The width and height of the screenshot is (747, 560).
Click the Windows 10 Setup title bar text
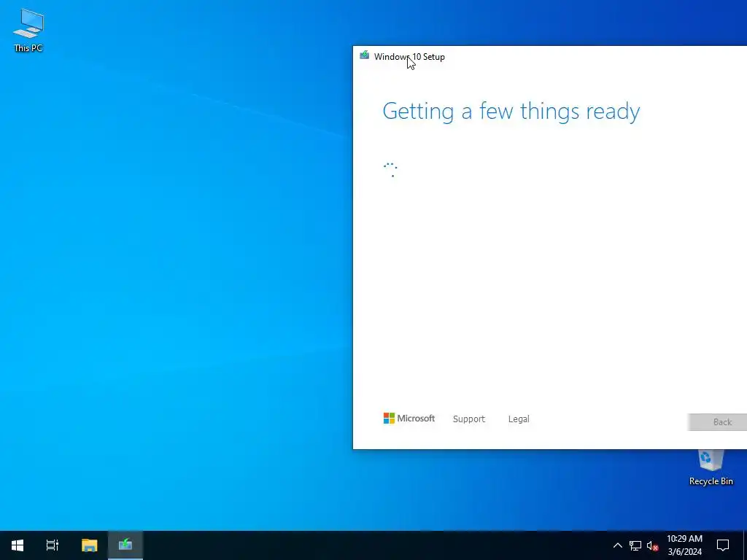[x=409, y=57]
